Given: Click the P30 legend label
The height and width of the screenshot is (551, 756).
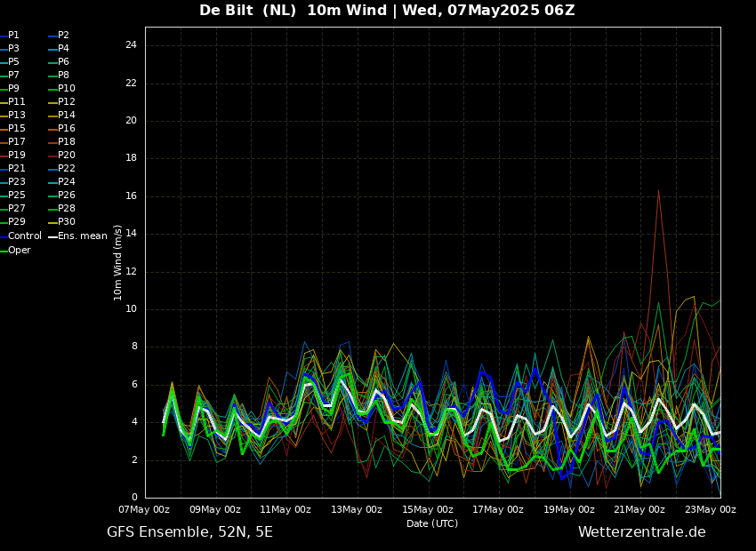Looking at the screenshot, I should pos(67,222).
